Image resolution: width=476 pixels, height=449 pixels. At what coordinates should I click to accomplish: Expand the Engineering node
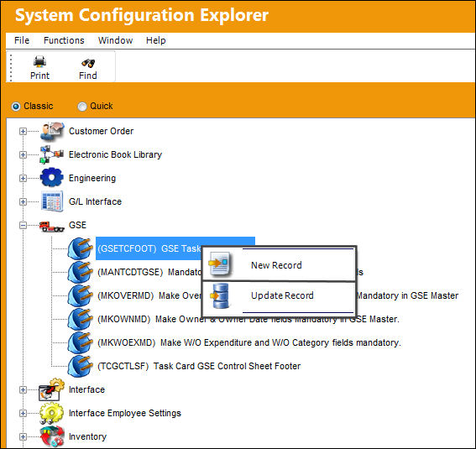pyautogui.click(x=23, y=178)
